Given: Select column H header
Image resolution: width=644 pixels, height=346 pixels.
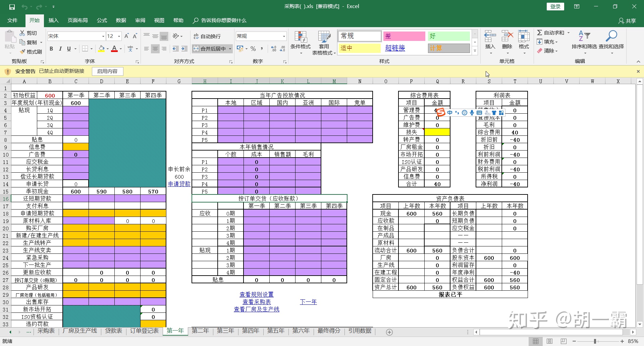Looking at the screenshot, I should pos(205,81).
